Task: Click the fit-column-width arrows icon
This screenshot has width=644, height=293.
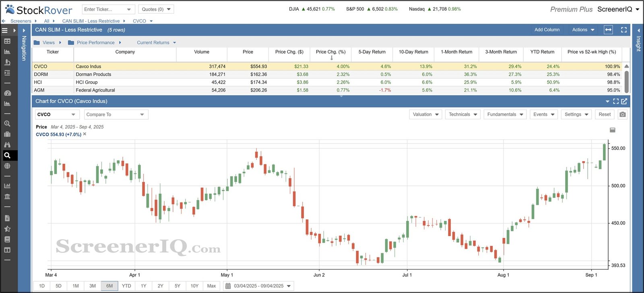Action: 608,30
